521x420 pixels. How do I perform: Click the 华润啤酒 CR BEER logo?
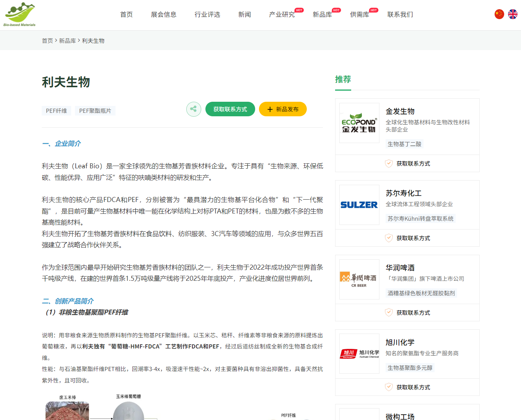coord(359,279)
